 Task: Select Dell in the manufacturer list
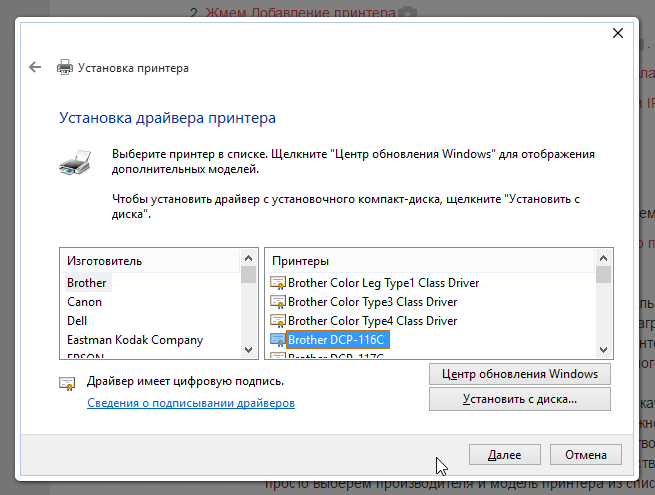pyautogui.click(x=77, y=321)
